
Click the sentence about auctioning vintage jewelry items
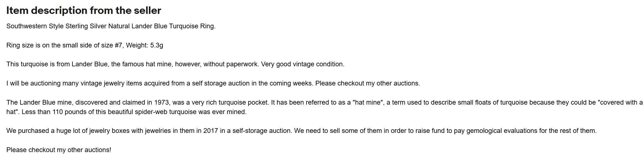point(160,83)
